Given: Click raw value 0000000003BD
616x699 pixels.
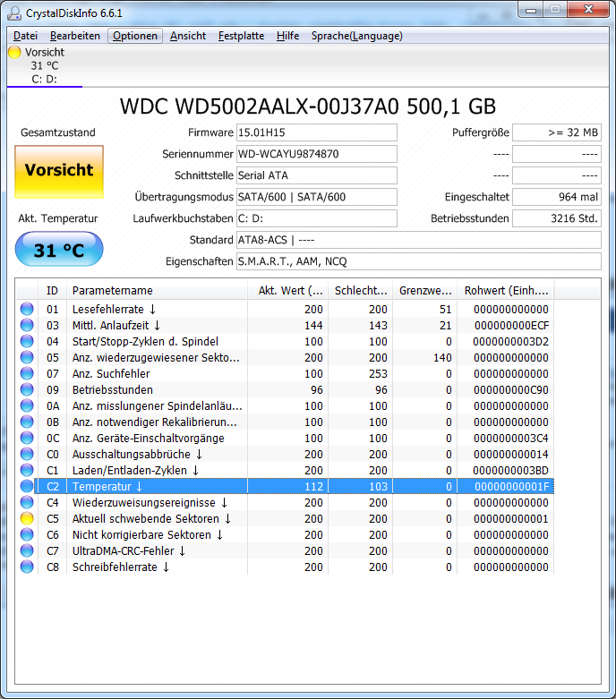Looking at the screenshot, I should pyautogui.click(x=511, y=470).
